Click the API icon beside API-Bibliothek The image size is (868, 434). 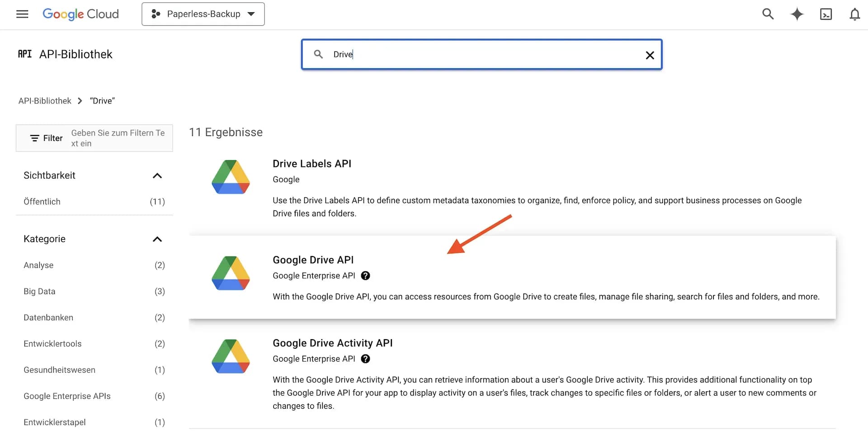[x=25, y=54]
